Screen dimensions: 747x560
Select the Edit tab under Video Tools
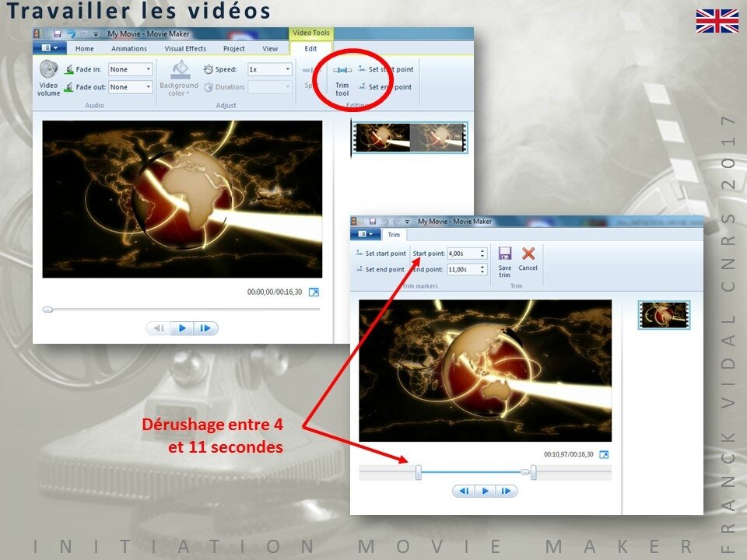coord(310,48)
